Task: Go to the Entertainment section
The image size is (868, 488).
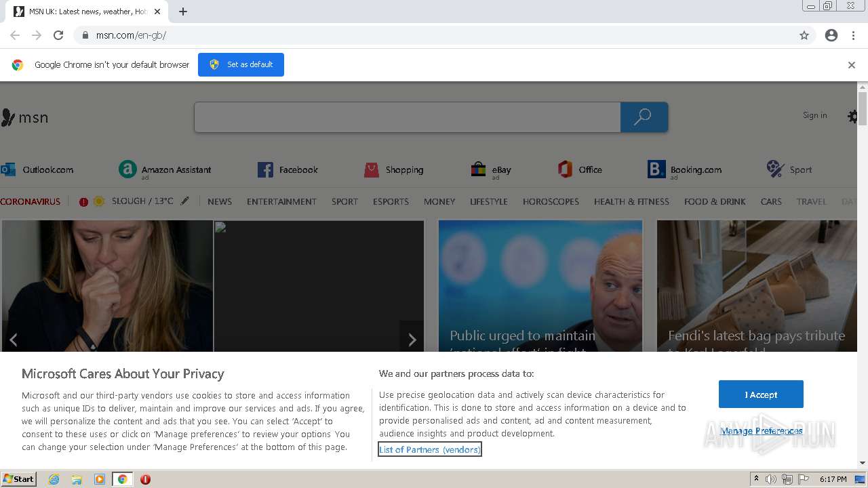Action: point(281,201)
